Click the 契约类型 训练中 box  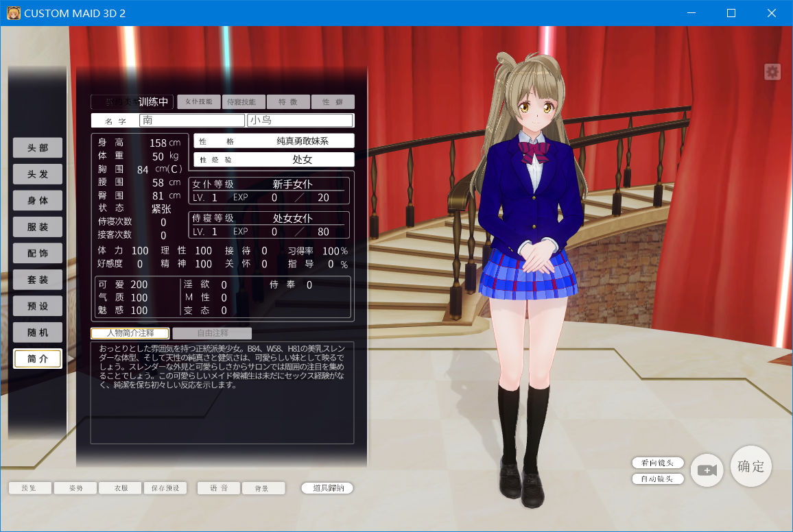[132, 101]
